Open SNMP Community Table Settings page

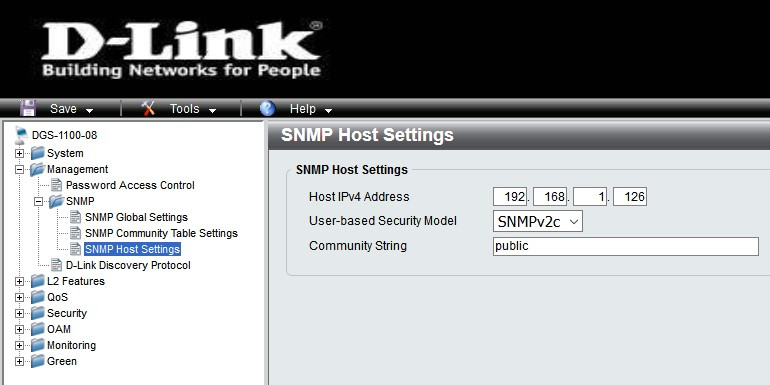click(161, 233)
